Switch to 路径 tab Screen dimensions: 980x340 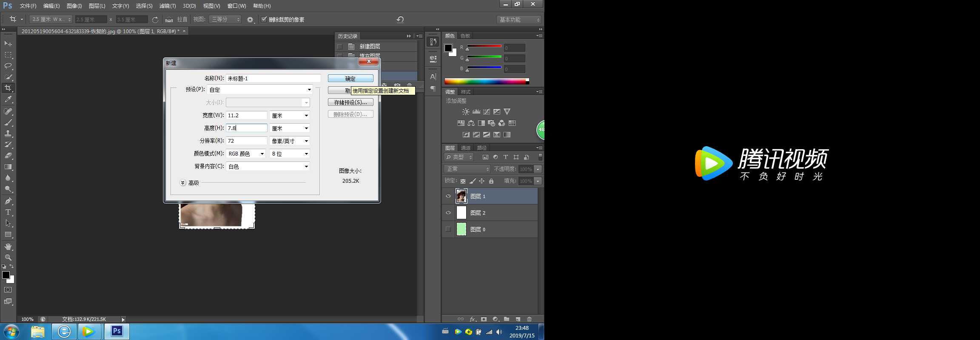pyautogui.click(x=482, y=148)
